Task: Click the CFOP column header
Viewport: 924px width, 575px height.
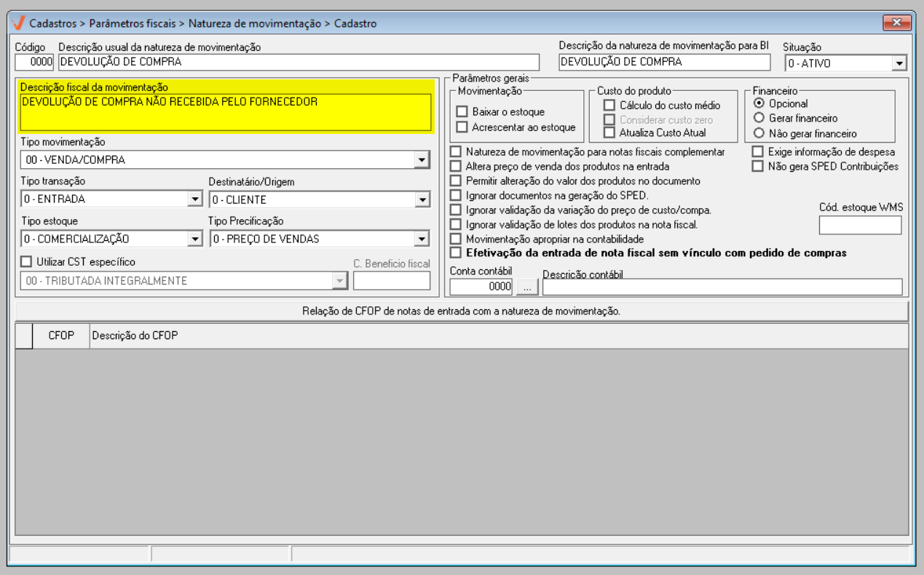Action: (x=61, y=336)
